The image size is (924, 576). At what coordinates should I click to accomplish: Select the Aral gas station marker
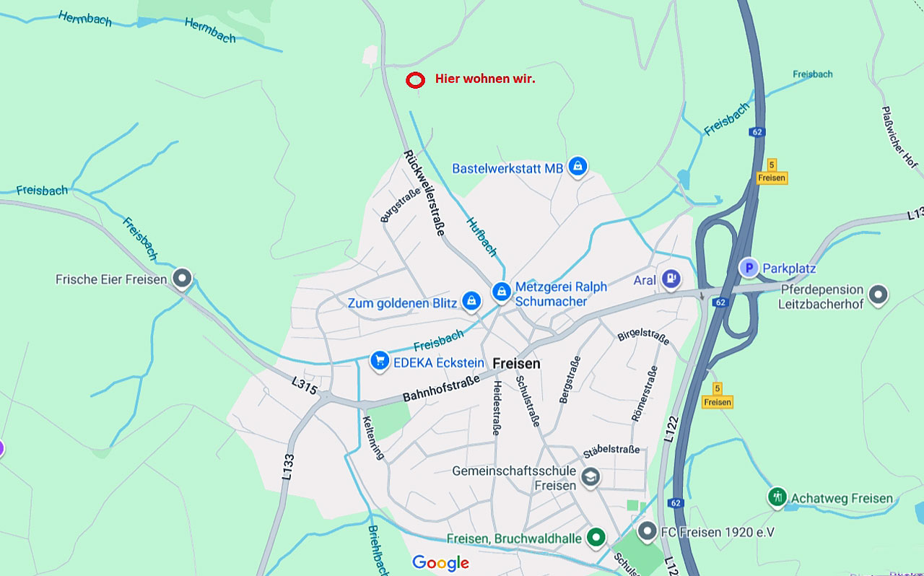tap(671, 279)
